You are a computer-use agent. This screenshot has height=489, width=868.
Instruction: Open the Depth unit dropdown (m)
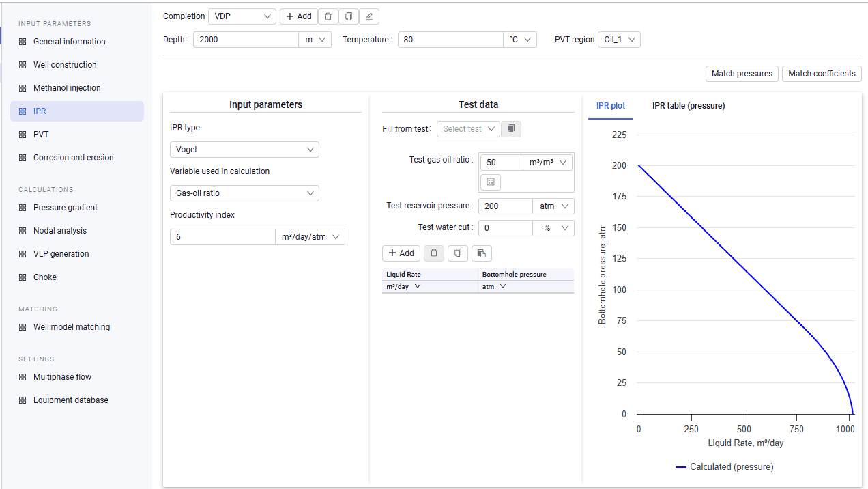pos(315,40)
